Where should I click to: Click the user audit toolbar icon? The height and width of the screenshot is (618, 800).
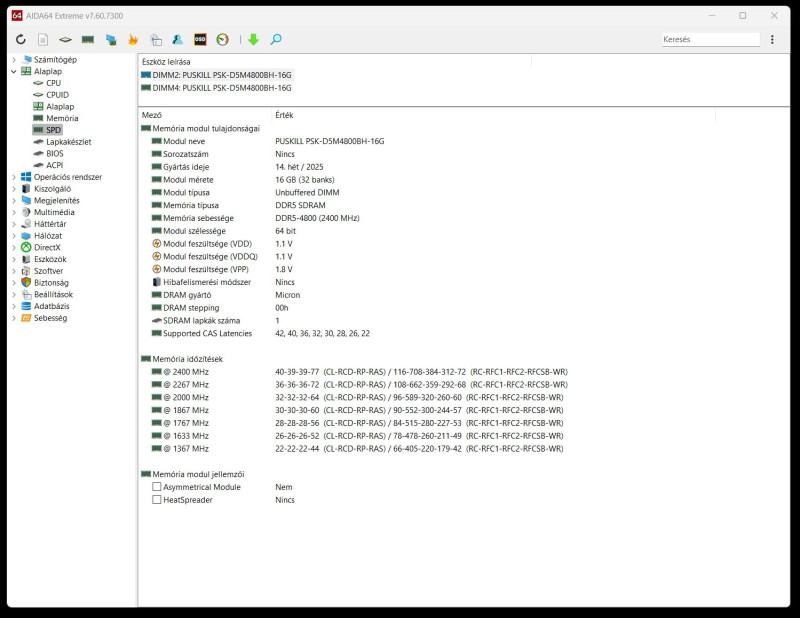click(178, 39)
